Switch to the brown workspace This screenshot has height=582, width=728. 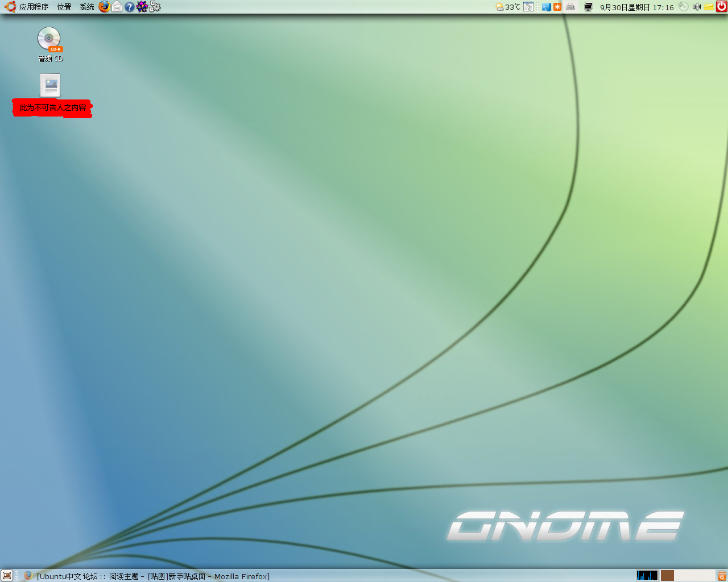coord(667,576)
